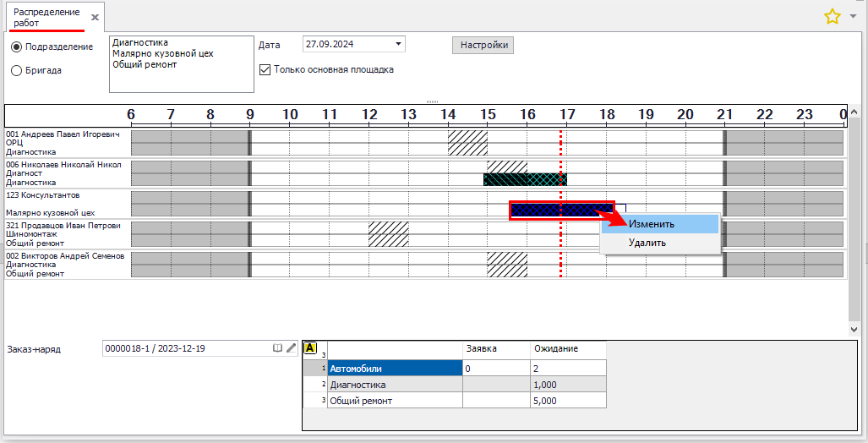Open the Дата dropdown calendar

click(x=398, y=45)
